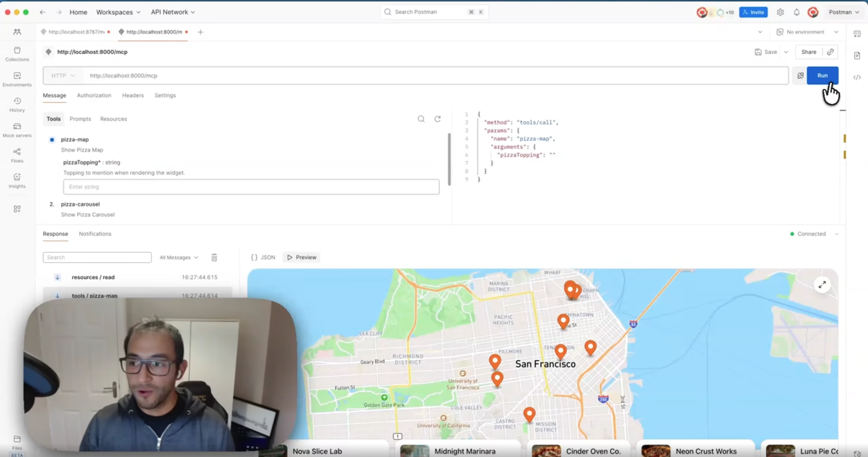Expand the pizza map to fullscreen
Screen dimensions: 868x457
point(822,284)
